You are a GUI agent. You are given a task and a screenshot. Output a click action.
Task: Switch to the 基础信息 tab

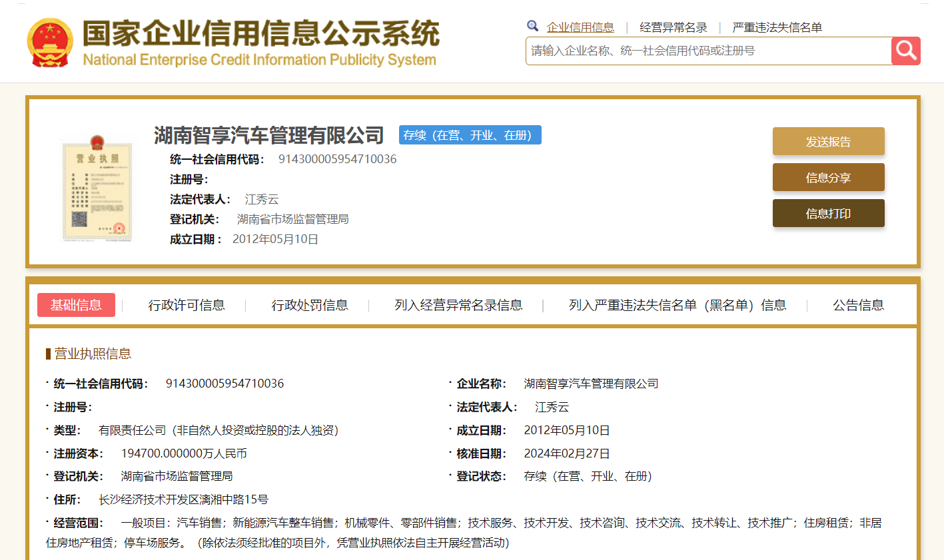76,305
